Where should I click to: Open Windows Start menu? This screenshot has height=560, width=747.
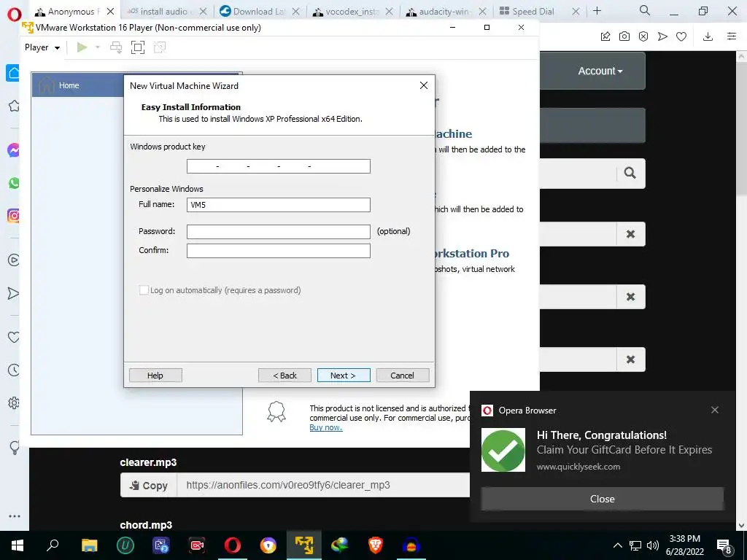18,545
